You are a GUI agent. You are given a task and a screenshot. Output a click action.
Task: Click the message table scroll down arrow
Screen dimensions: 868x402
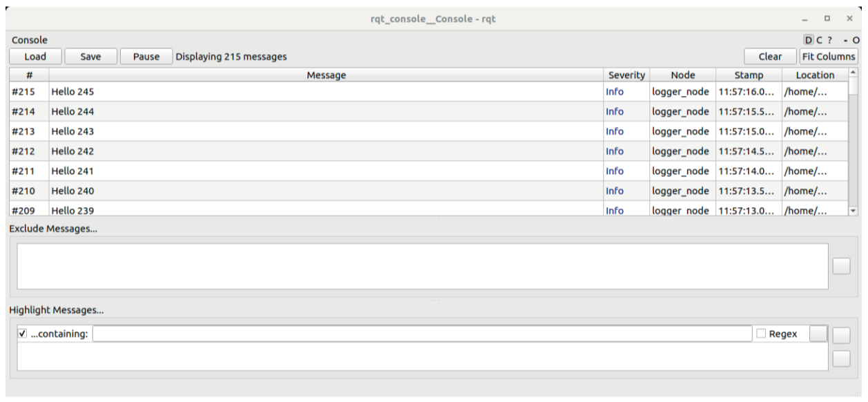coord(854,210)
